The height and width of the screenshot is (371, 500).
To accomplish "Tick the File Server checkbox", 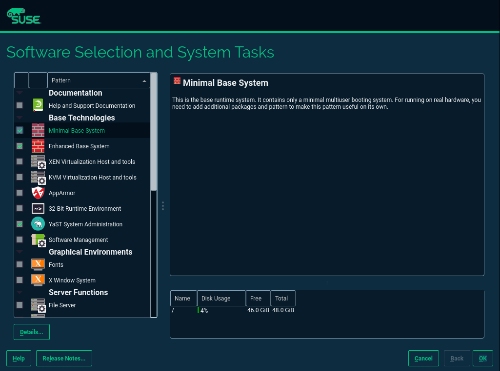I will [20, 305].
